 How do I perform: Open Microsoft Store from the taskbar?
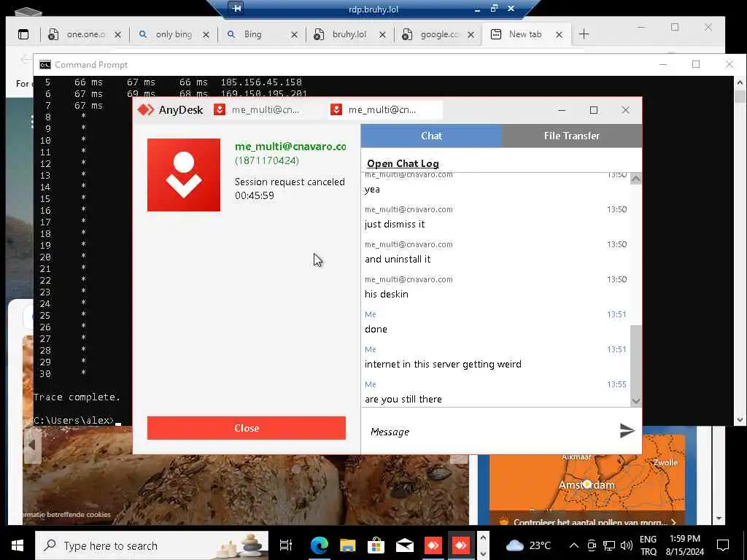pyautogui.click(x=376, y=545)
